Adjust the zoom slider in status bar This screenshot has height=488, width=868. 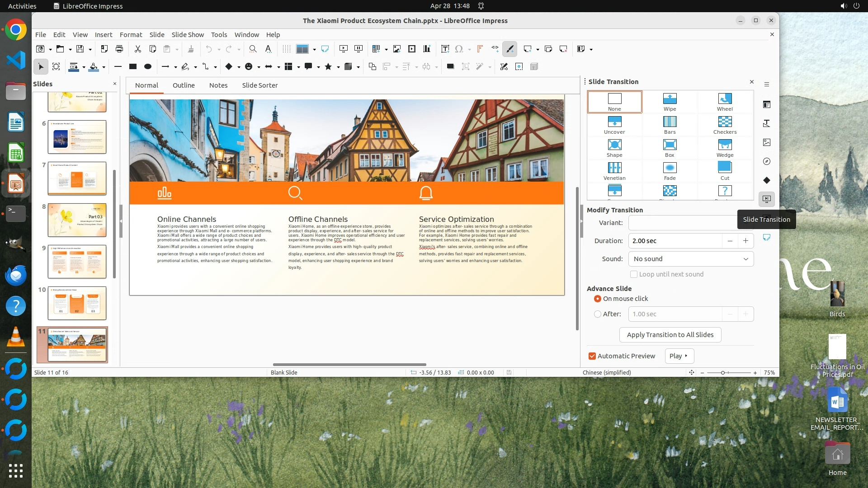[723, 373]
